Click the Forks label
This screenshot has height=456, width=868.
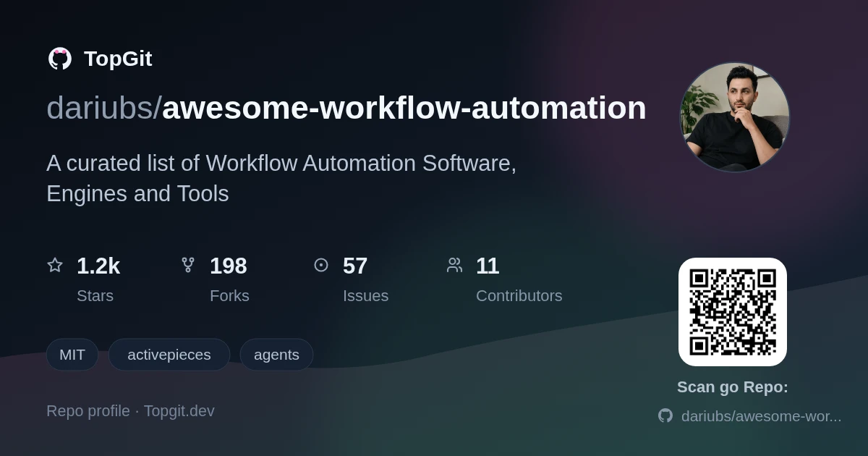[x=229, y=296]
